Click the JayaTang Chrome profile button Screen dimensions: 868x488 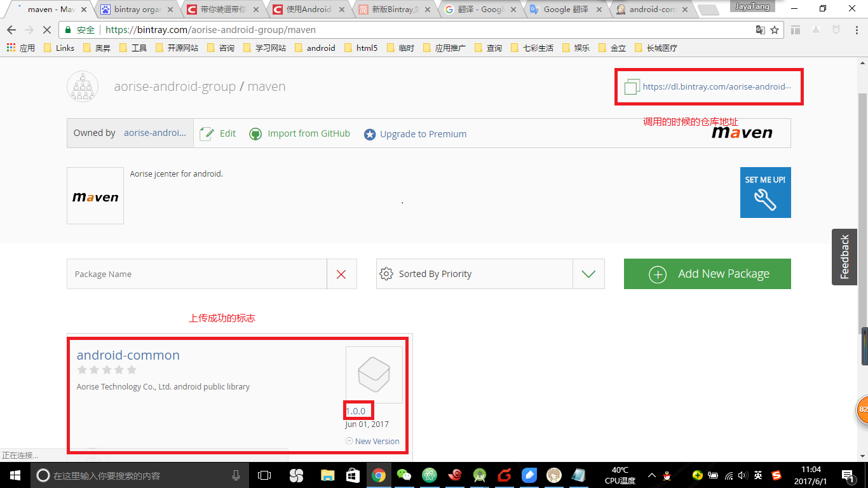[752, 6]
